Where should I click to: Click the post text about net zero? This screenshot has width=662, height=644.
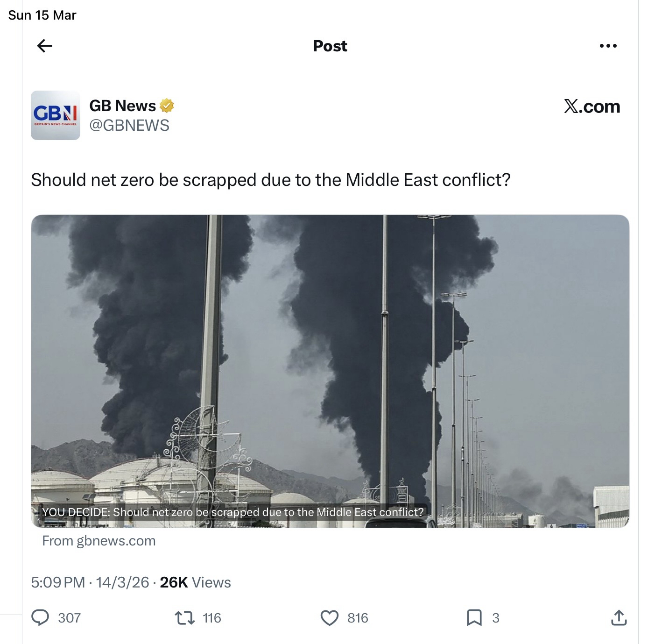pyautogui.click(x=271, y=180)
